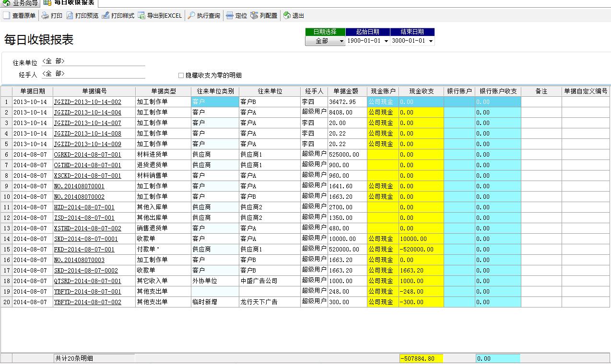Click the 打印 printer icon
611x364 pixels.
click(45, 16)
